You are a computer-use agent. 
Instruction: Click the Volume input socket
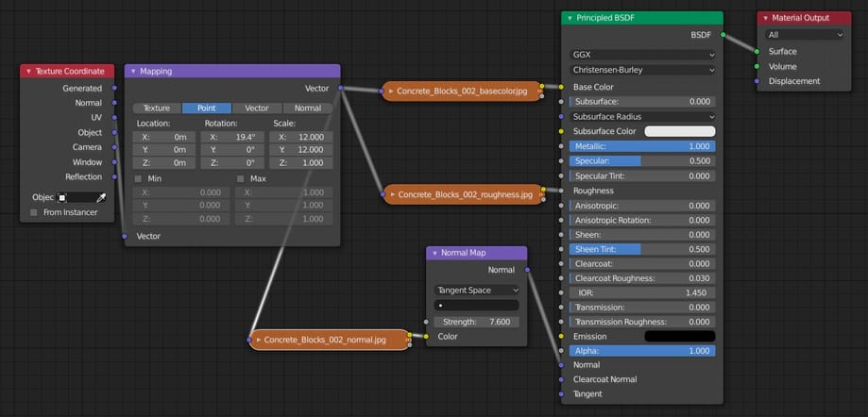point(757,66)
